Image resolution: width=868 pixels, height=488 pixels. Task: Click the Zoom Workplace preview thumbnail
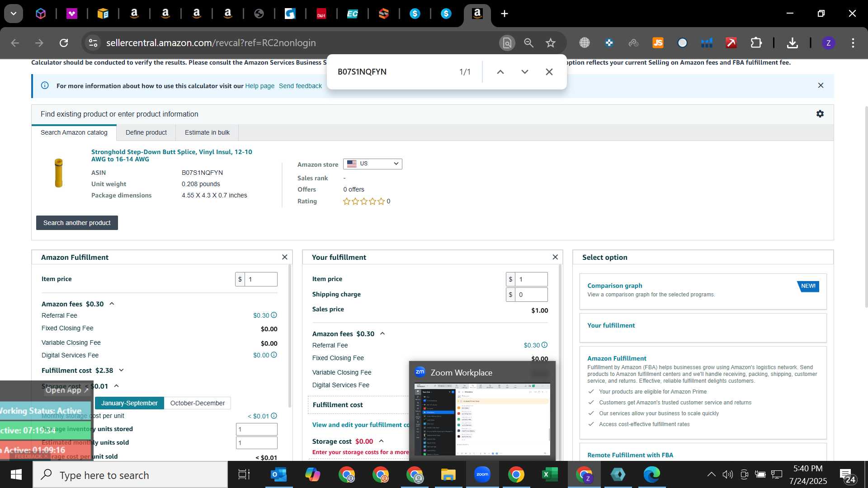click(482, 419)
